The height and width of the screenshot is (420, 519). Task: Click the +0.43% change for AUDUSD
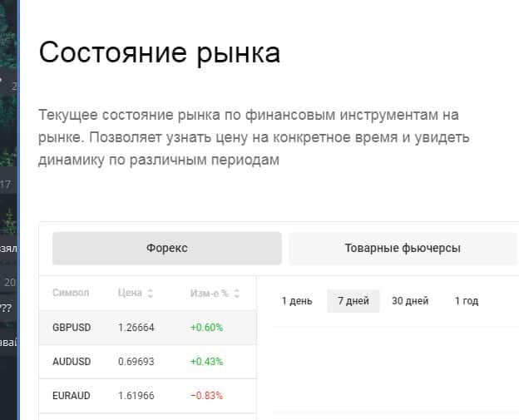(206, 361)
